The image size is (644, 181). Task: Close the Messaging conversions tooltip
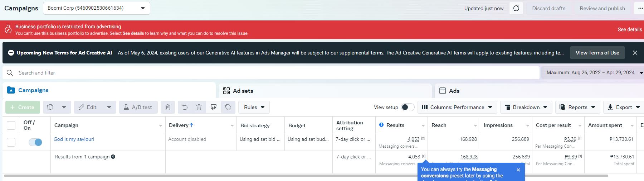pos(518,170)
